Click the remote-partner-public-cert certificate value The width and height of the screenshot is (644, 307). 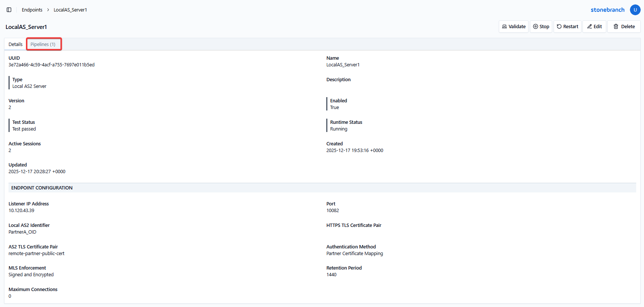36,254
